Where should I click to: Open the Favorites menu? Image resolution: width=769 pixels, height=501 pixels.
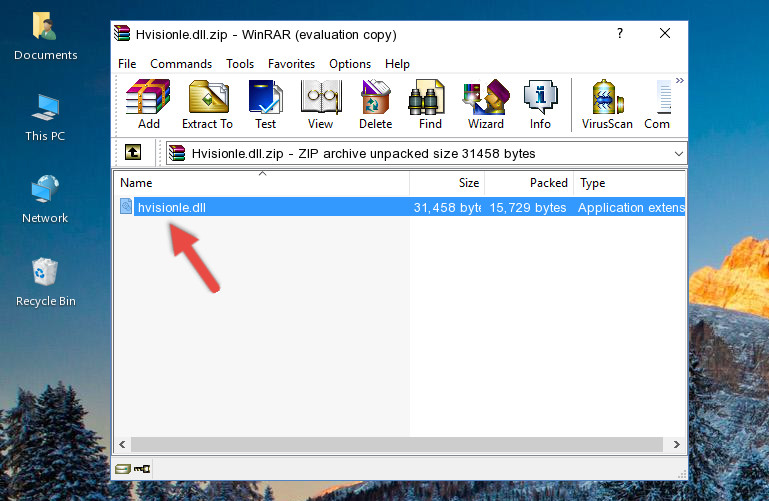tap(291, 64)
